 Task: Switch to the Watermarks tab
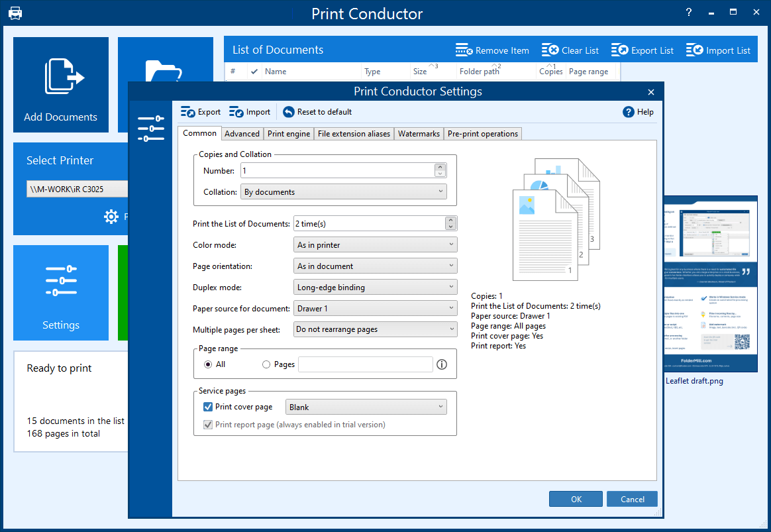[419, 134]
